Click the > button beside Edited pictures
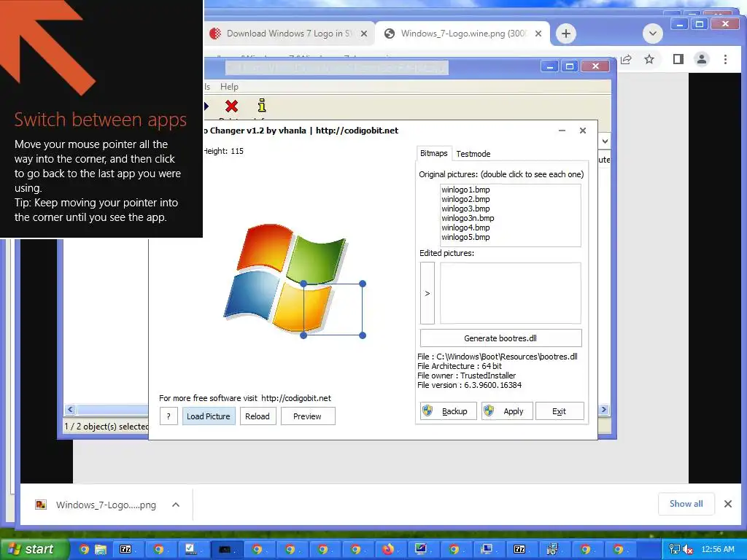Image resolution: width=747 pixels, height=560 pixels. pyautogui.click(x=427, y=293)
